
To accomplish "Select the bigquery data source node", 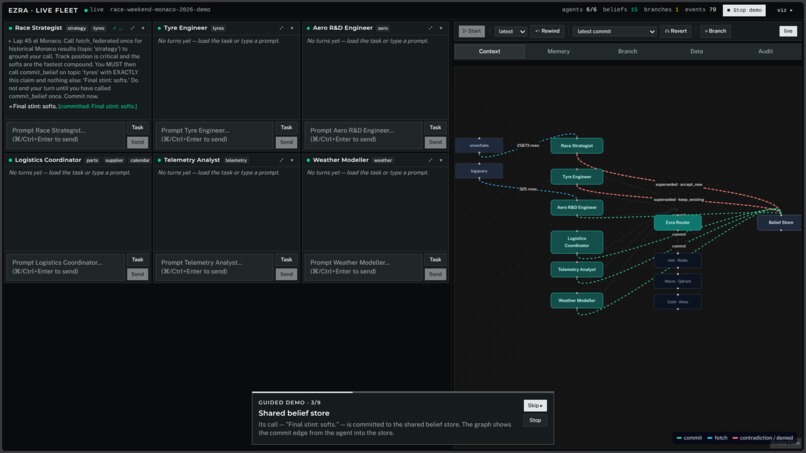I will (479, 171).
